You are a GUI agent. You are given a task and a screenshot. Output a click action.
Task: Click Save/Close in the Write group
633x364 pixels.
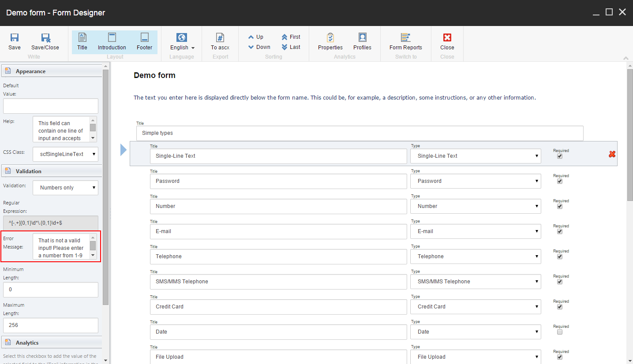(45, 41)
